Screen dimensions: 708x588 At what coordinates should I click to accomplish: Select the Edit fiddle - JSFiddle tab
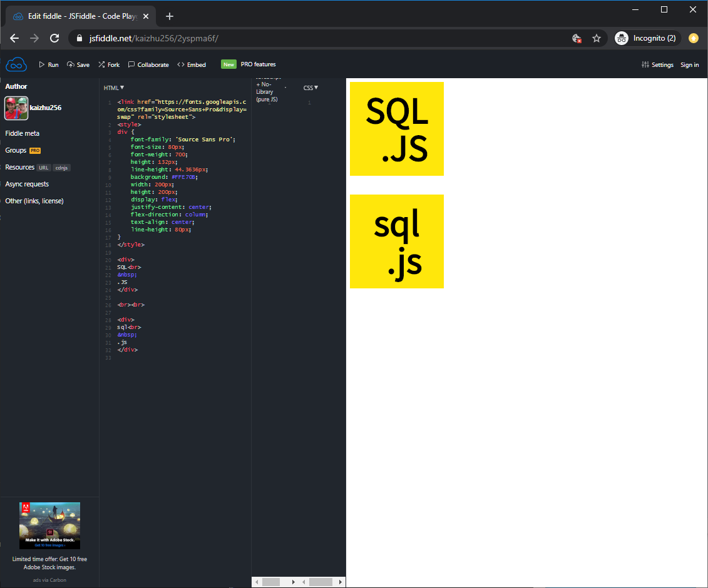(81, 16)
